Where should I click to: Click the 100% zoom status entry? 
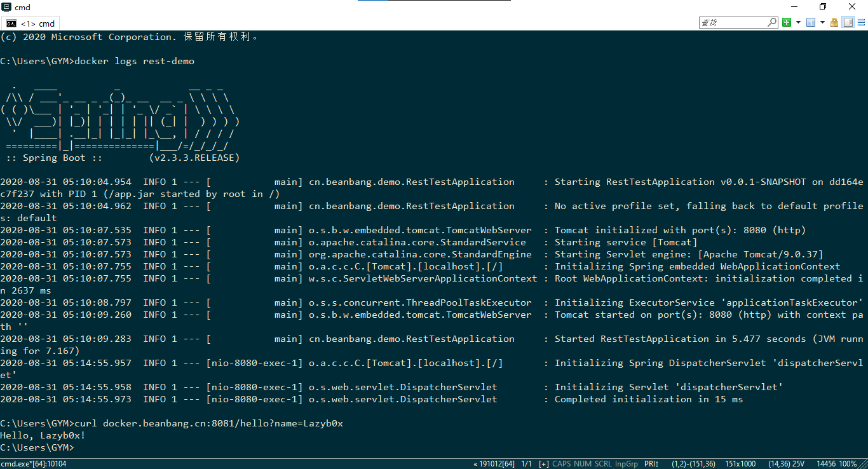coord(848,464)
